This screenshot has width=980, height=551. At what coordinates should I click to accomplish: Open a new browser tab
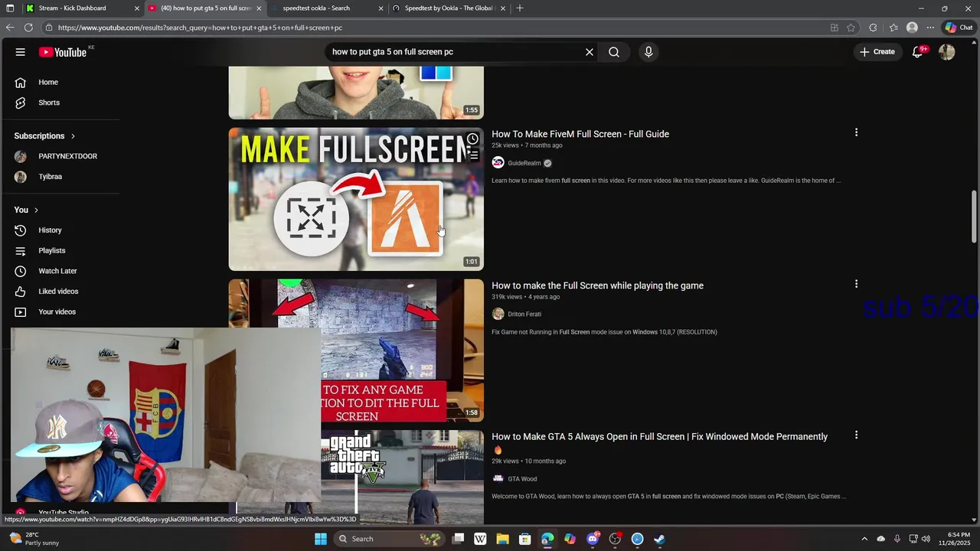(x=520, y=8)
